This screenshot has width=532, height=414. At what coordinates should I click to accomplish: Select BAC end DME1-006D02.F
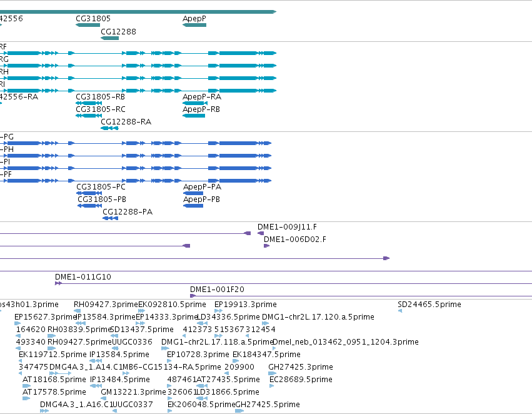coord(295,240)
